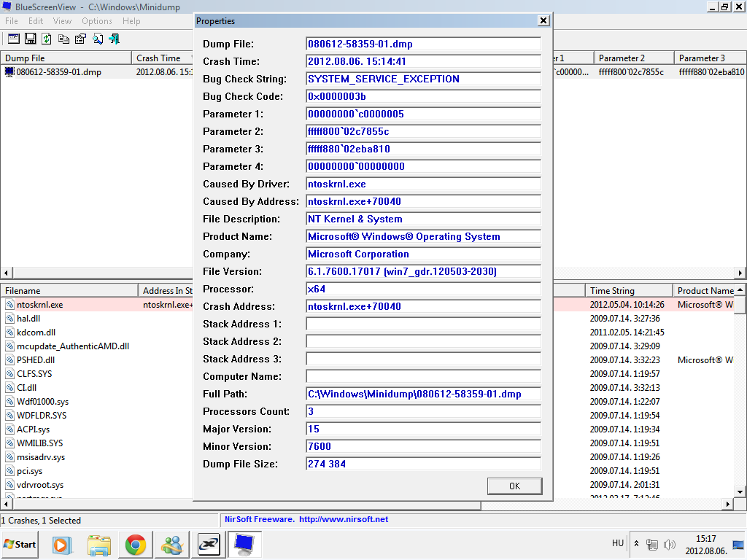The image size is (747, 560).
Task: Click the Refresh toolbar icon
Action: coord(46,39)
